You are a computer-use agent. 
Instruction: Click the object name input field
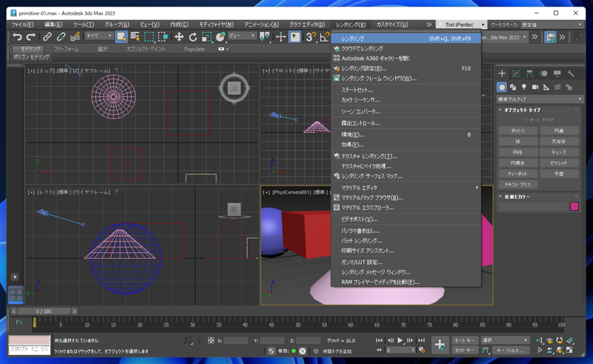coord(533,206)
